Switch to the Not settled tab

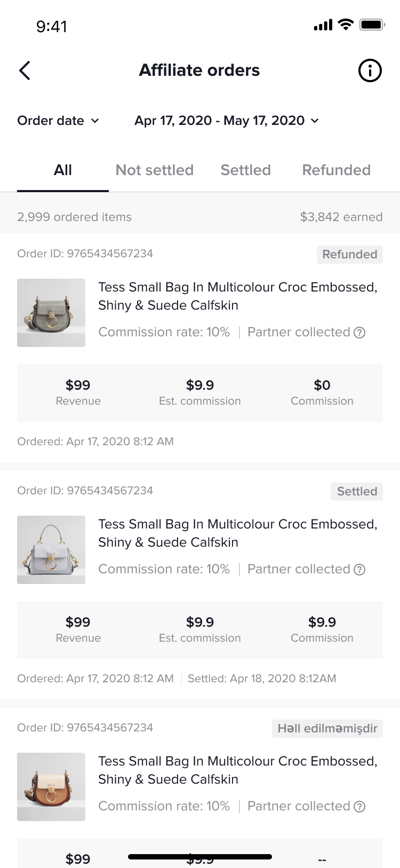(155, 170)
